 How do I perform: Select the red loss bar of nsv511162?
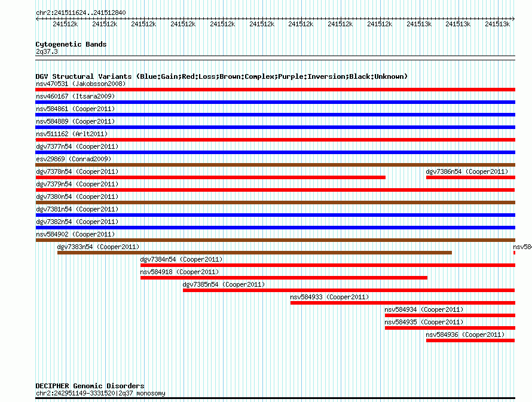tap(275, 140)
